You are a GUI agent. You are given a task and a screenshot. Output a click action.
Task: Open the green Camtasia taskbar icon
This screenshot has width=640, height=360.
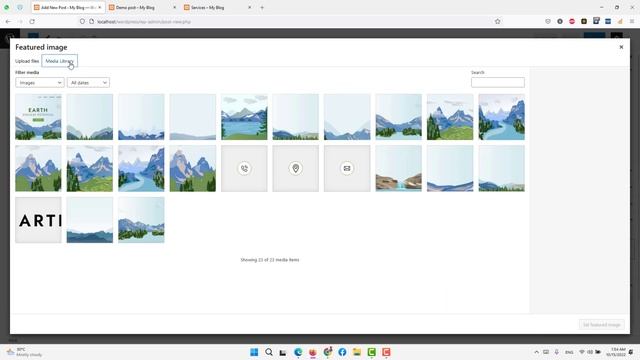[x=371, y=352]
